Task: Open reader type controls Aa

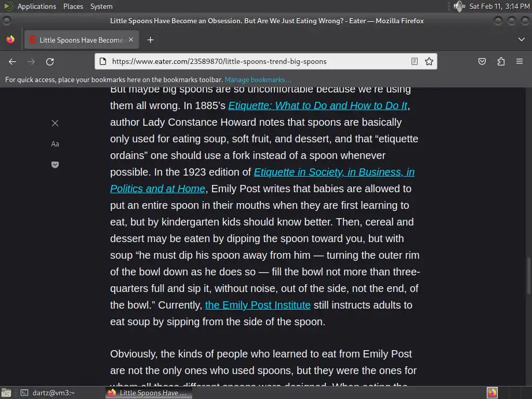Action: tap(55, 144)
